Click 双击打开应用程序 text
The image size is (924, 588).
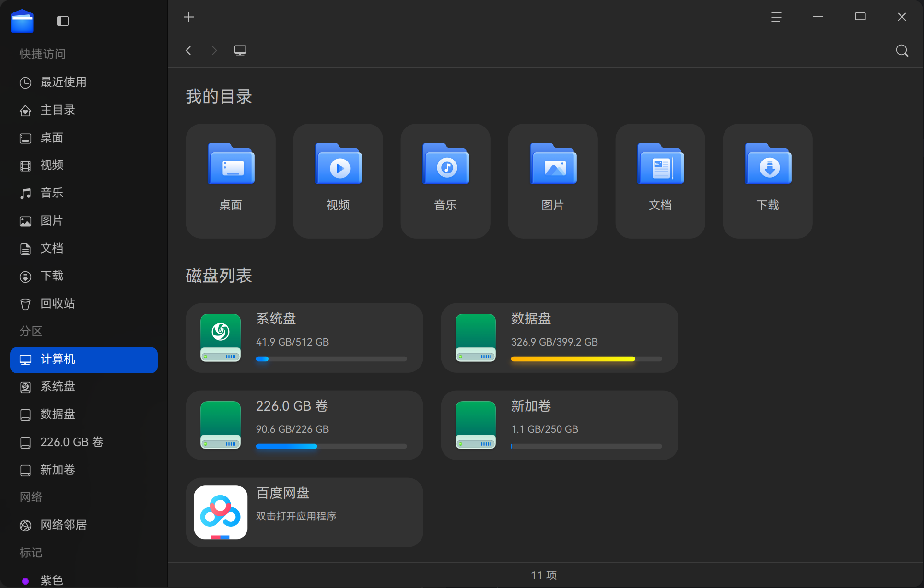[x=296, y=516]
